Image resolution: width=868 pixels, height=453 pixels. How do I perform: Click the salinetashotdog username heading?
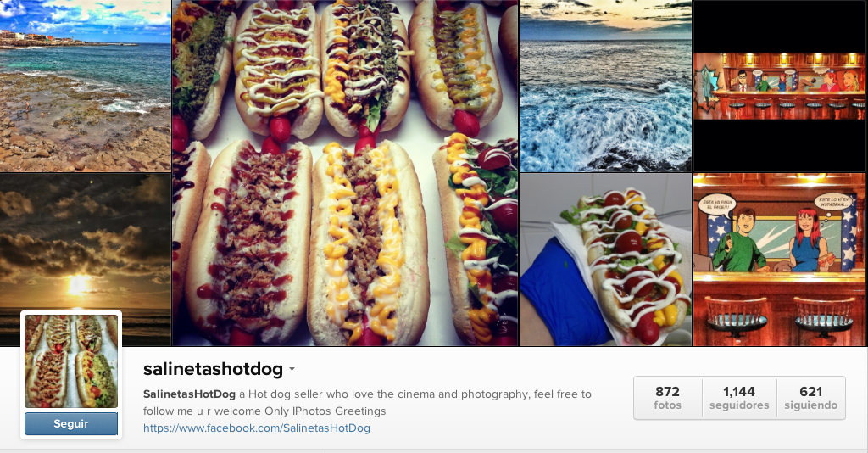click(x=213, y=369)
